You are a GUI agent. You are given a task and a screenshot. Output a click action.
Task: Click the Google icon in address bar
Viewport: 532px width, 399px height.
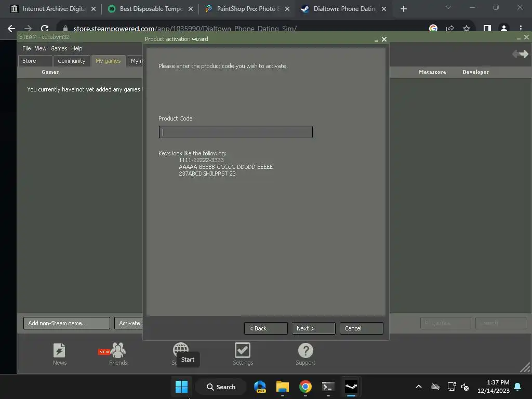click(433, 29)
